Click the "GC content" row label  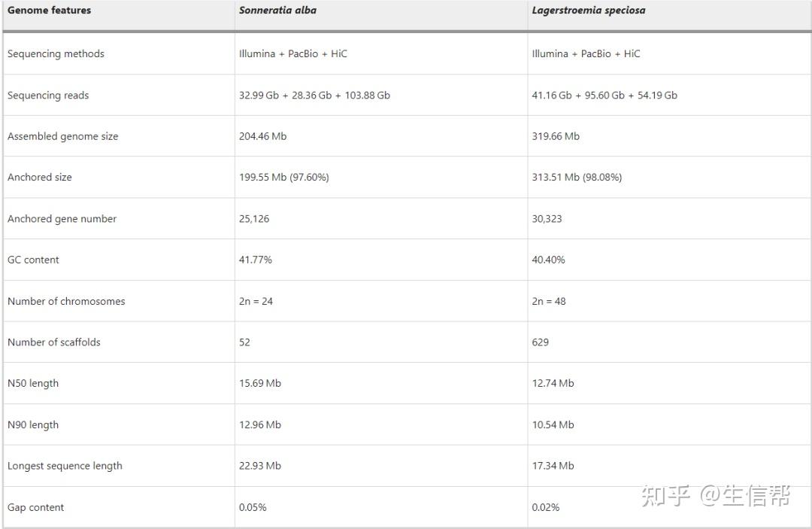[33, 260]
